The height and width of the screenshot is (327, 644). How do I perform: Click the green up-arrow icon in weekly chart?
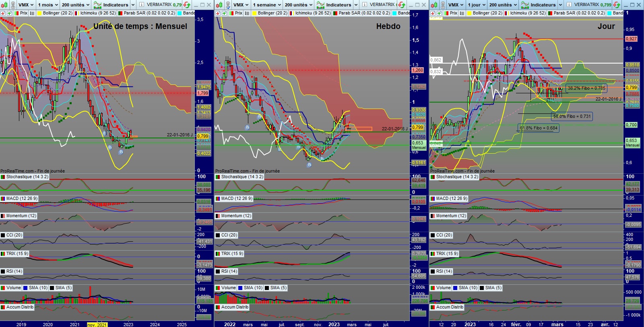click(224, 13)
